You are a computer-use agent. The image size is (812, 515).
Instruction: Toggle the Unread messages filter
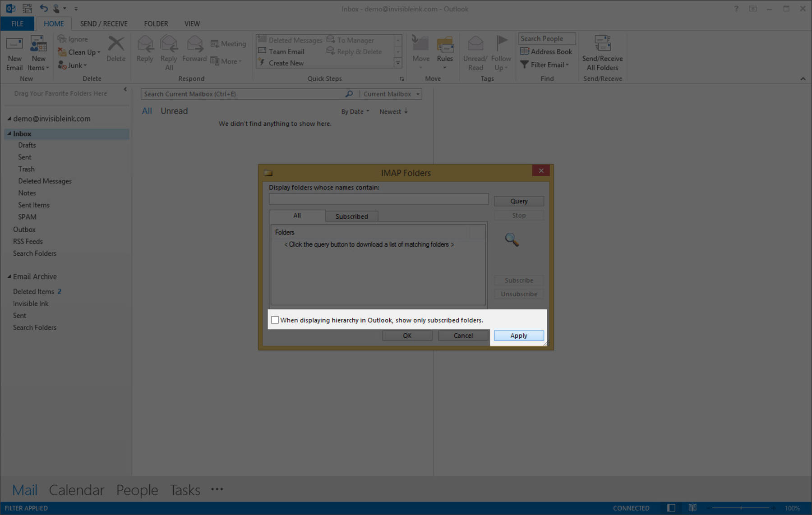tap(174, 111)
